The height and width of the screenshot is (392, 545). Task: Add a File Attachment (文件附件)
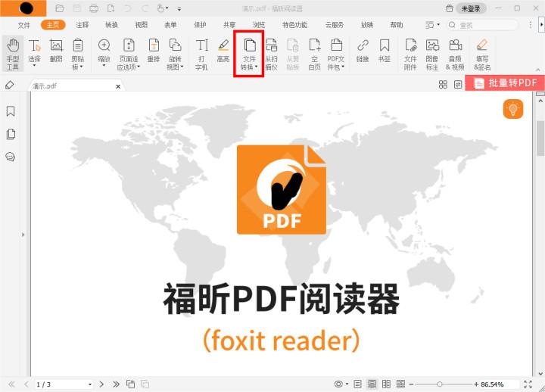[x=410, y=54]
